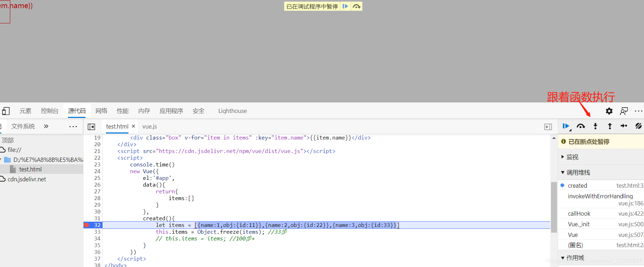
Task: Open the 网络 tab
Action: coord(101,111)
